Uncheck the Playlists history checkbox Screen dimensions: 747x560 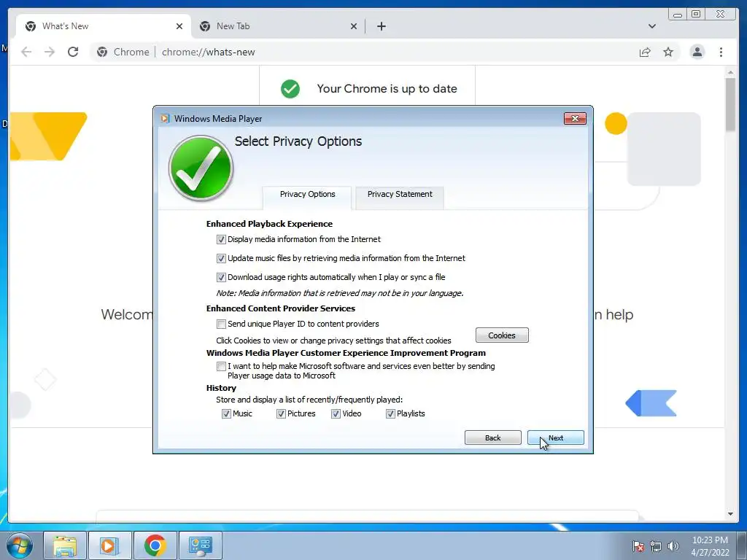point(391,414)
